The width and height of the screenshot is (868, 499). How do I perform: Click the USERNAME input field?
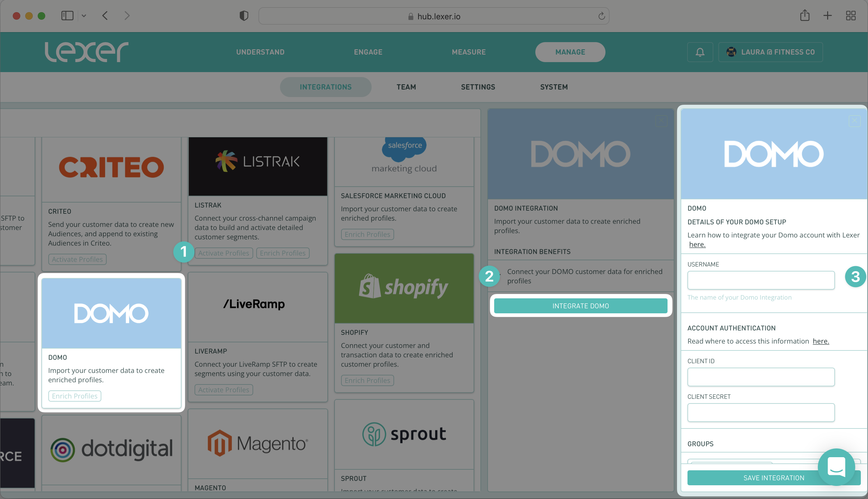[x=760, y=280]
